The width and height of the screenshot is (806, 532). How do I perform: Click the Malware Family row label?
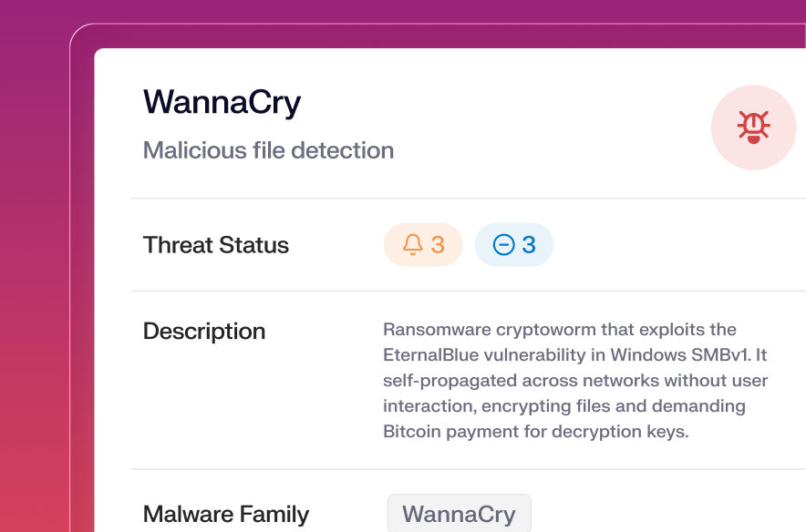[226, 514]
